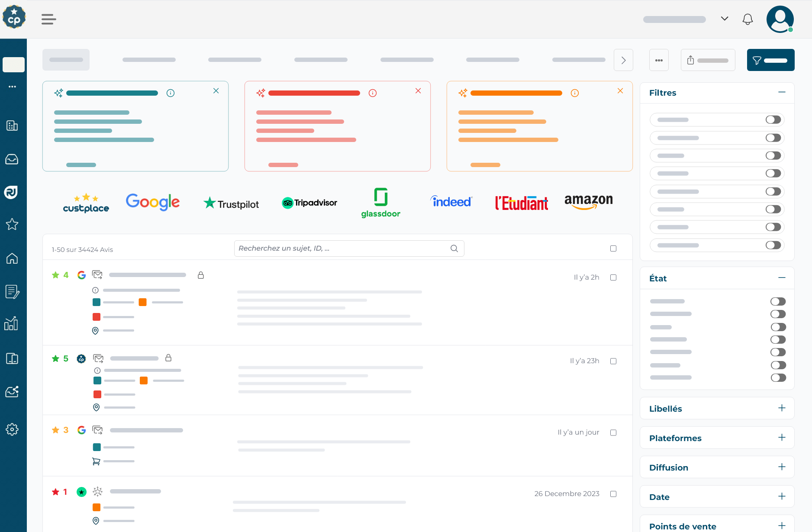The width and height of the screenshot is (812, 532).
Task: Close the teal AI summary card
Action: coord(216,91)
